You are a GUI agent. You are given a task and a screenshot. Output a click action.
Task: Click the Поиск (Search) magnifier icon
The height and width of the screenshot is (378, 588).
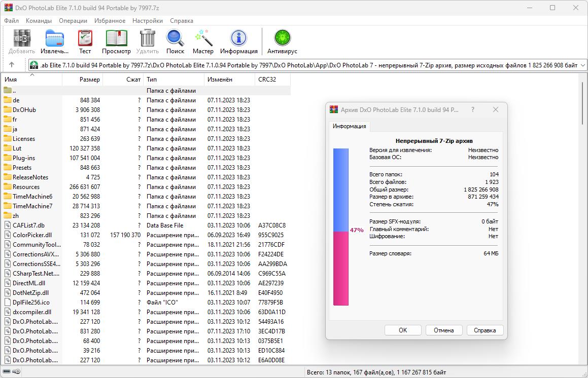pyautogui.click(x=175, y=37)
